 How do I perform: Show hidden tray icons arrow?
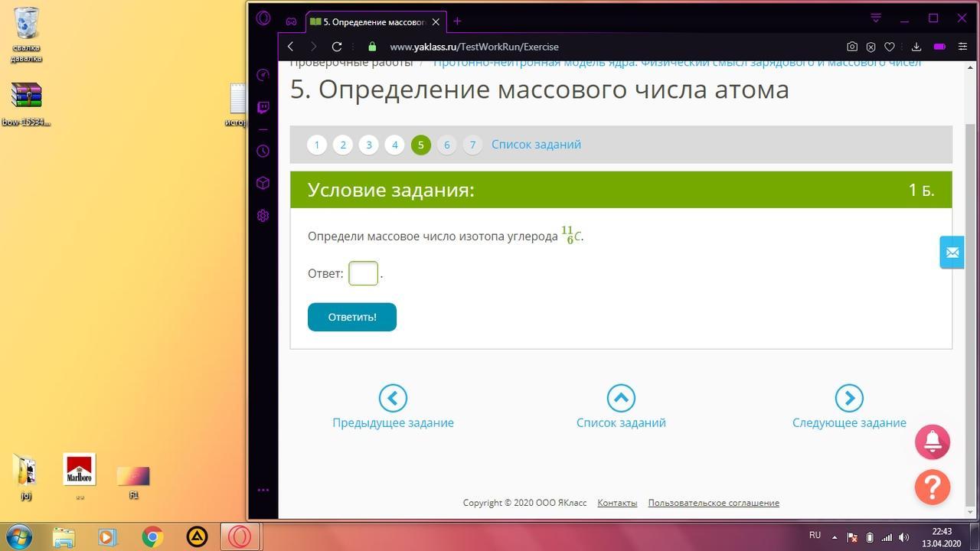[835, 537]
